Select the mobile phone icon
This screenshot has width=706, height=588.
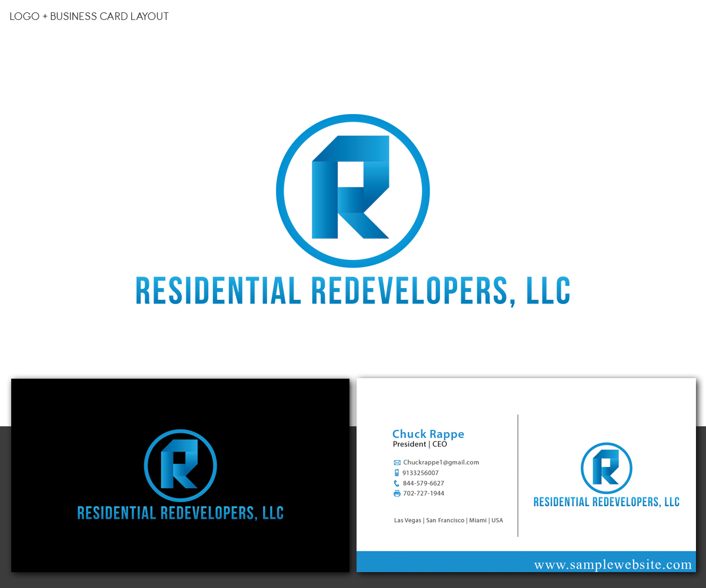[x=397, y=472]
